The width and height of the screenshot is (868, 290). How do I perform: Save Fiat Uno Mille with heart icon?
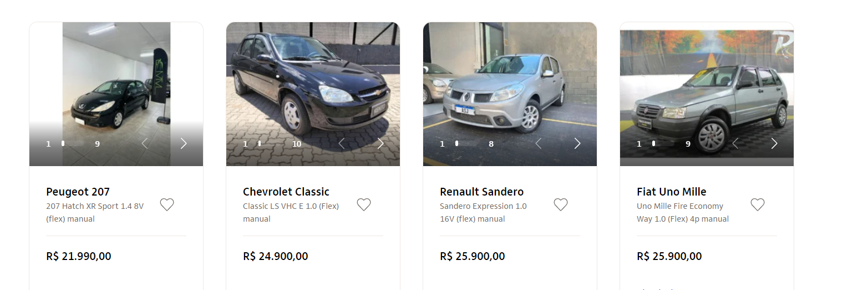pos(758,205)
